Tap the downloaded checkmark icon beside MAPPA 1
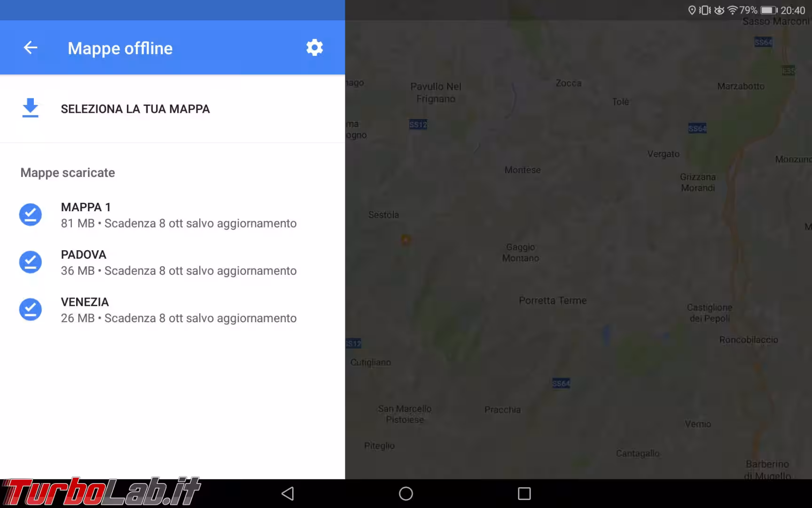Viewport: 812px width, 508px height. 30,214
